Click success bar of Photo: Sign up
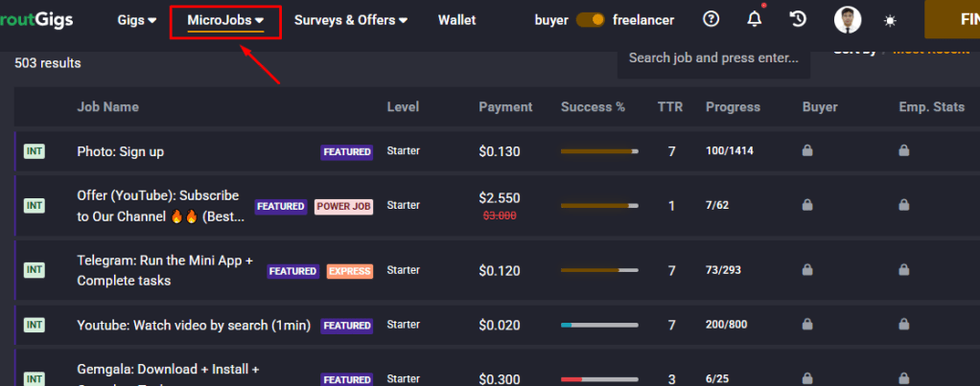Screen dimensions: 980x386 (599, 151)
